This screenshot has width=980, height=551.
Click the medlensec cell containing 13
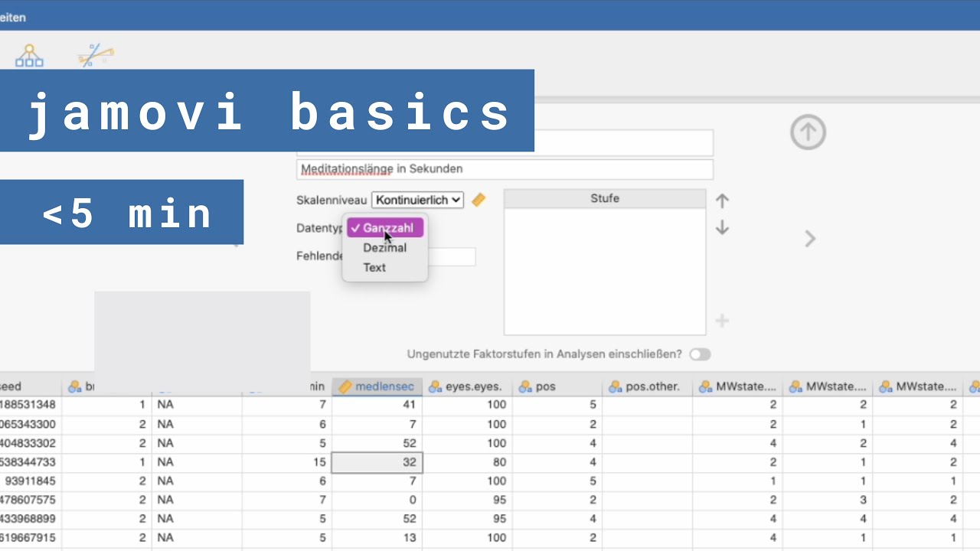[x=377, y=538]
